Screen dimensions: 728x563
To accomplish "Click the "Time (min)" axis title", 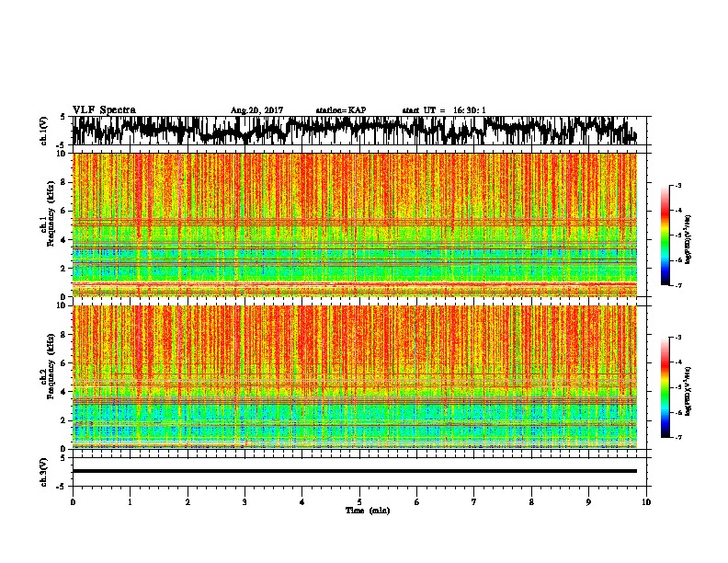I will [368, 511].
